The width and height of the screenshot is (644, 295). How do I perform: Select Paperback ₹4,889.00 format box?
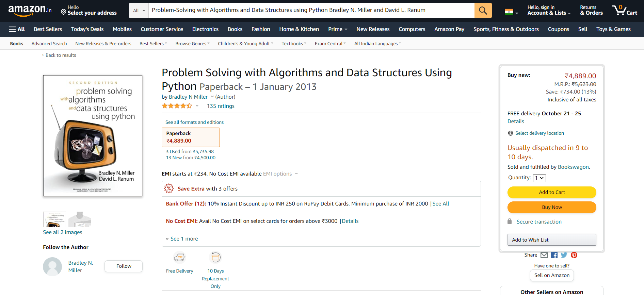[191, 137]
